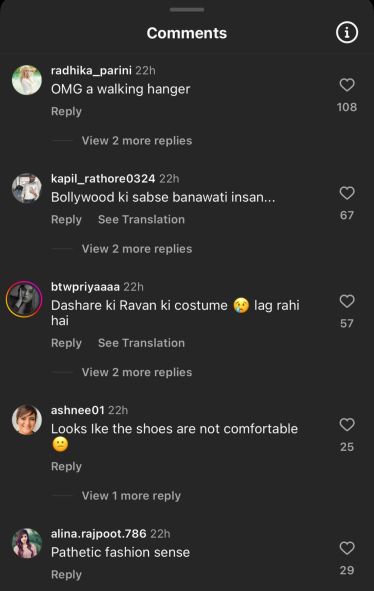The width and height of the screenshot is (374, 591).
Task: Tap heart next to Pathetic fashion sense
Action: click(347, 548)
